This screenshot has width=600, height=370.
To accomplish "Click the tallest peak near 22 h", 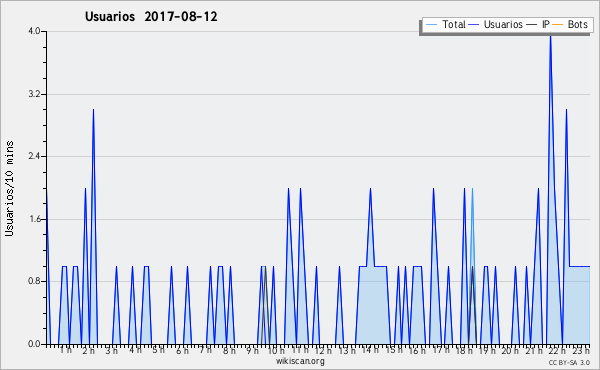I will pos(550,36).
